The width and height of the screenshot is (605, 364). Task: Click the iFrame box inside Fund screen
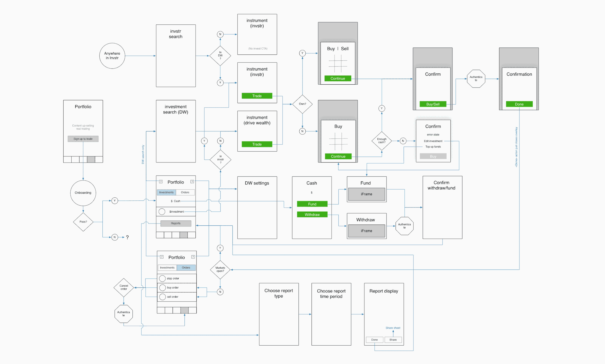point(367,194)
